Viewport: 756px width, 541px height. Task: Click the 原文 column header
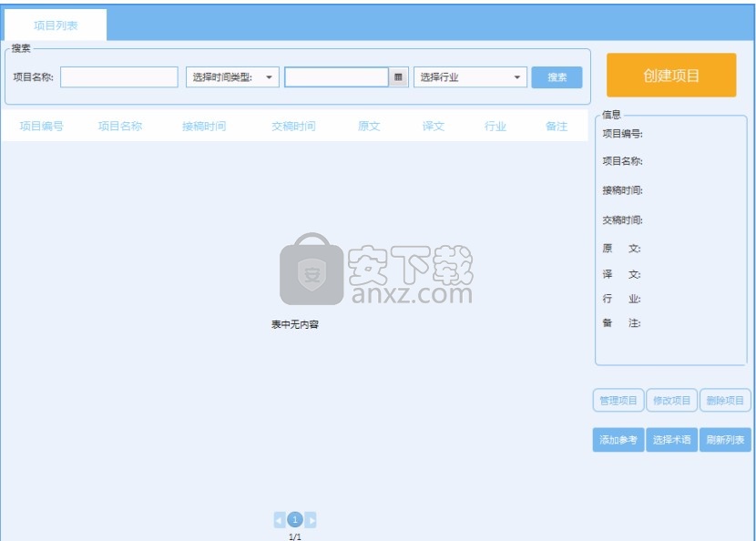pyautogui.click(x=369, y=127)
